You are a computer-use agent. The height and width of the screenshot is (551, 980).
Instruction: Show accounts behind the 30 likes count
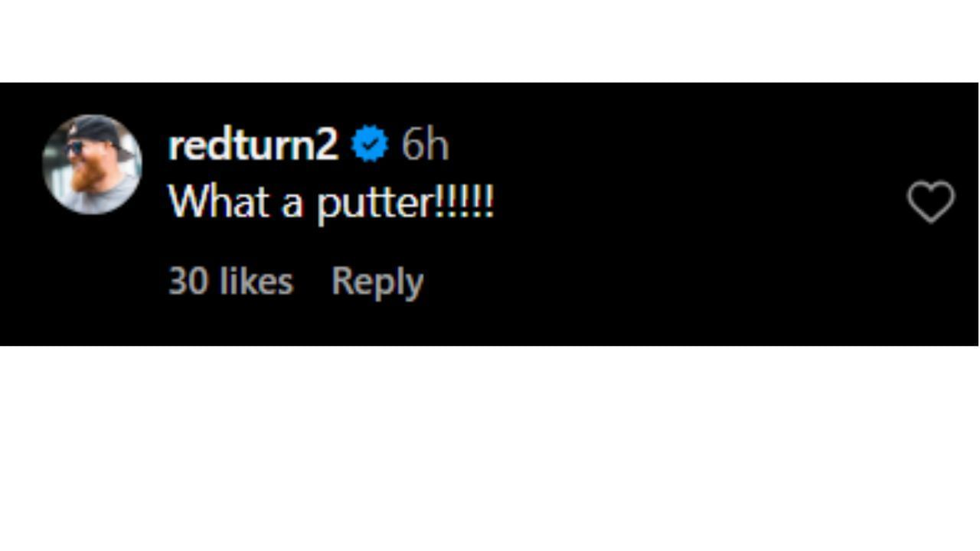pos(230,281)
